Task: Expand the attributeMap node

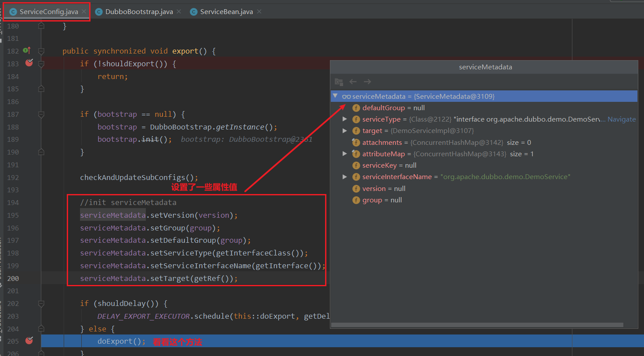Action: tap(345, 154)
